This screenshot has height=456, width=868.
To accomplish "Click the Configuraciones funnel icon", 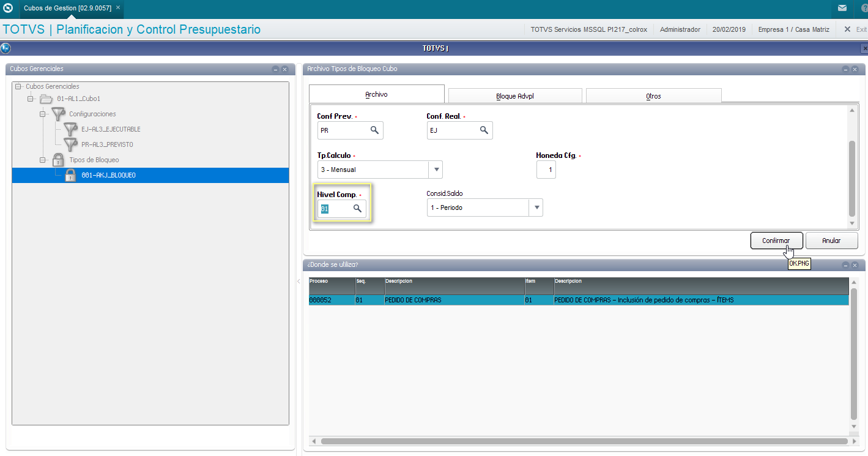I will (58, 114).
